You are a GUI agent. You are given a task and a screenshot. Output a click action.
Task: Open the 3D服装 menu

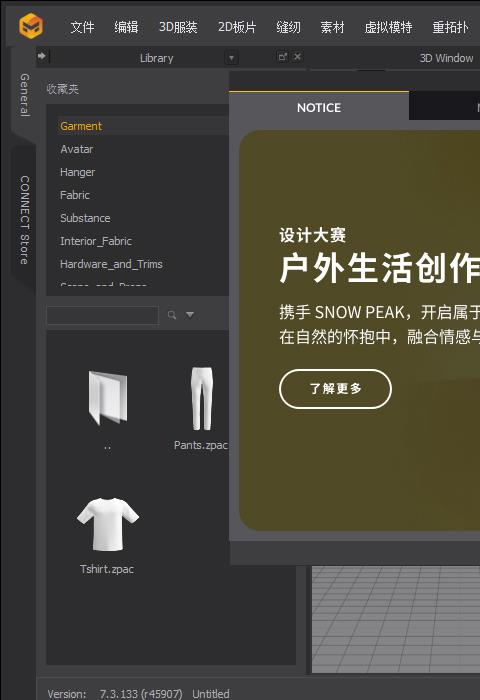coord(178,27)
